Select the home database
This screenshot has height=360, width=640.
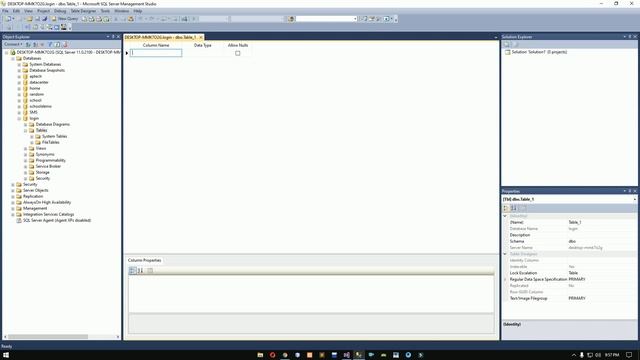click(x=35, y=88)
